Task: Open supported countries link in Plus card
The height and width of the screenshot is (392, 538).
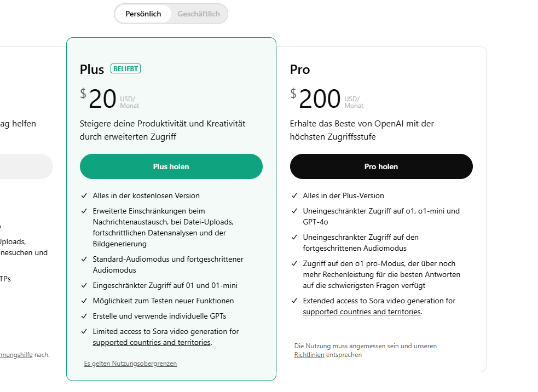Action: 152,343
